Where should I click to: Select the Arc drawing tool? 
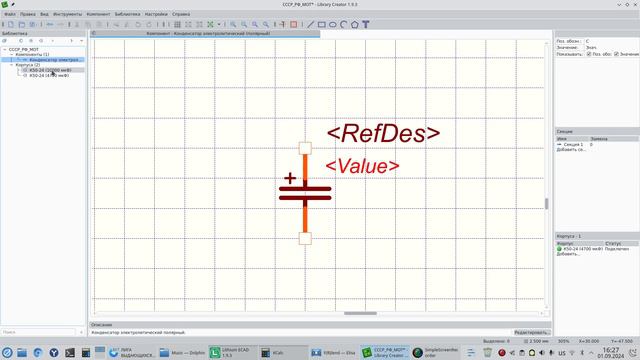pyautogui.click(x=344, y=24)
